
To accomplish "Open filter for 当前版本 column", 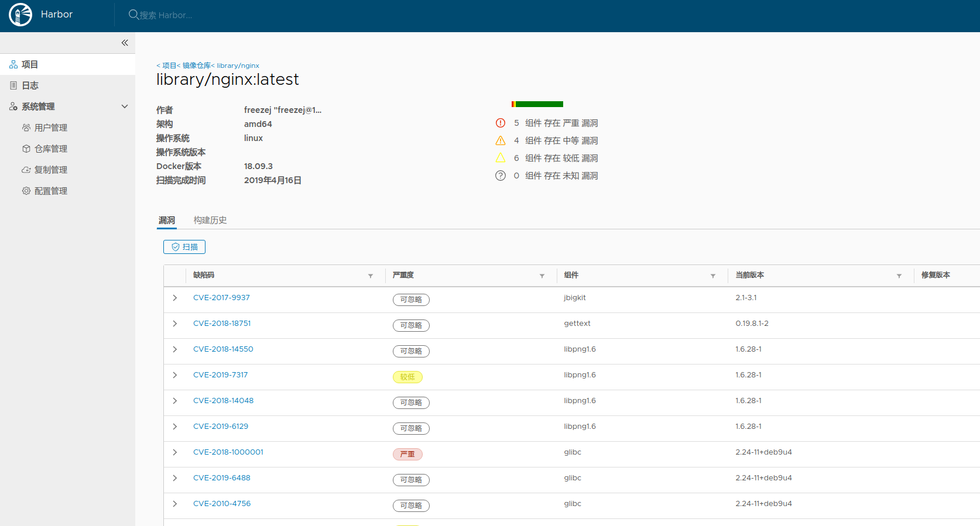I will coord(899,276).
